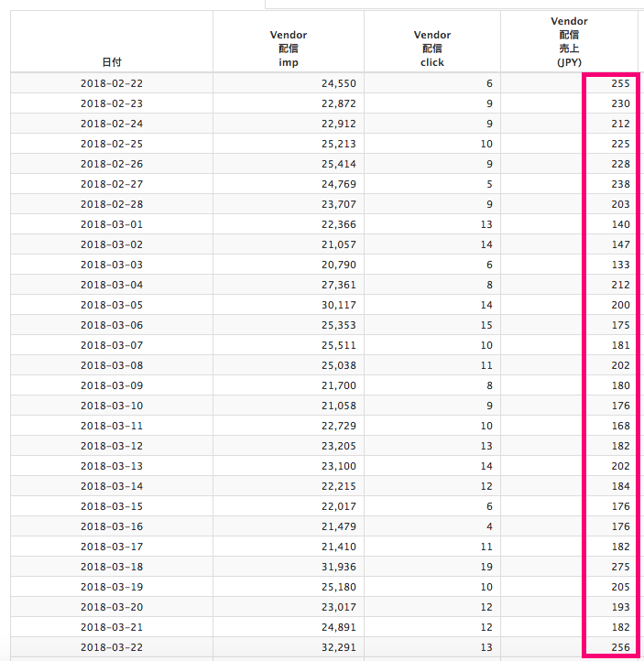Select the date cell 2018-03-08

[112, 365]
